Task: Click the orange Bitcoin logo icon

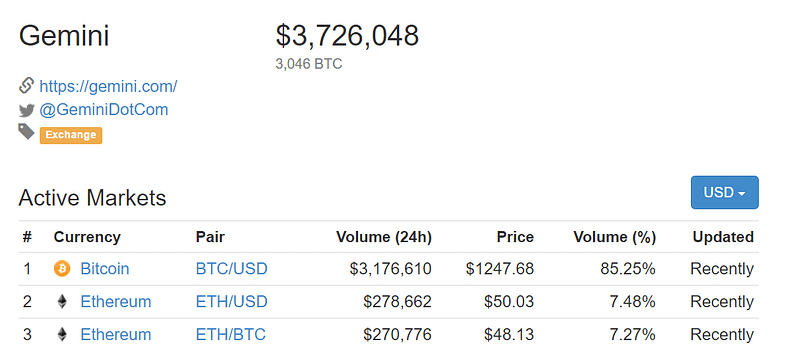Action: click(62, 269)
